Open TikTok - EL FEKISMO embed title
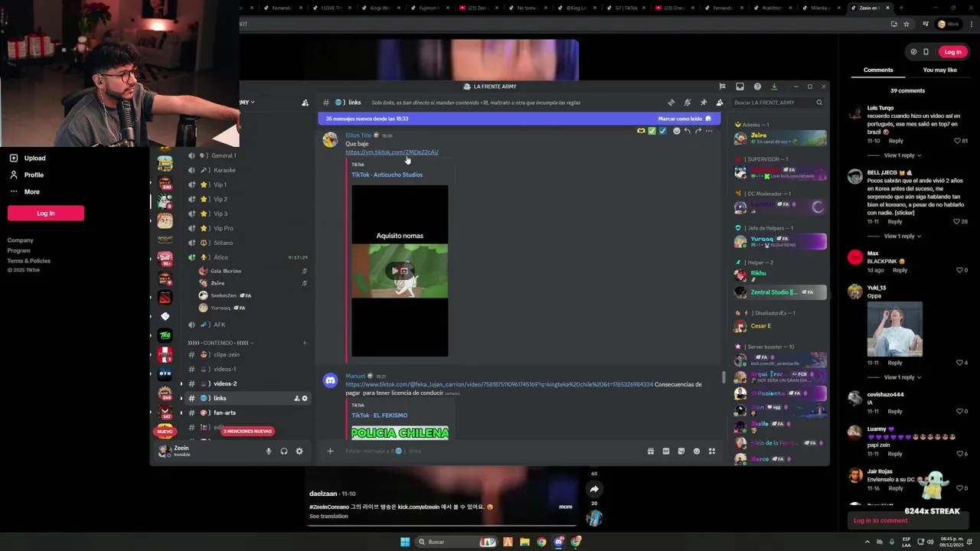Image resolution: width=980 pixels, height=551 pixels. (x=379, y=416)
